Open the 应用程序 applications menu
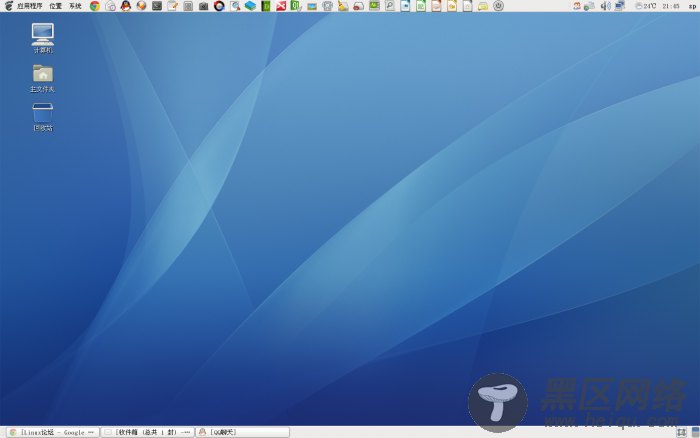Image resolution: width=700 pixels, height=438 pixels. 29,6
